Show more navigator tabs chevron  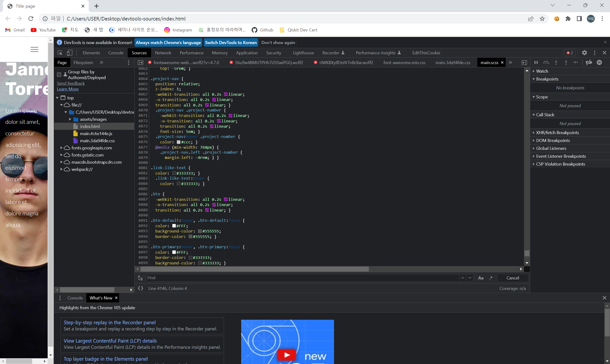click(102, 63)
